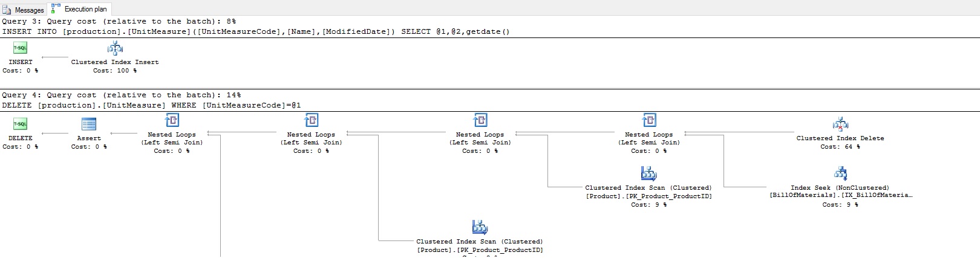Click the DELETE T-SQL operator icon
Viewport: 980px width, 258px height.
coord(20,124)
